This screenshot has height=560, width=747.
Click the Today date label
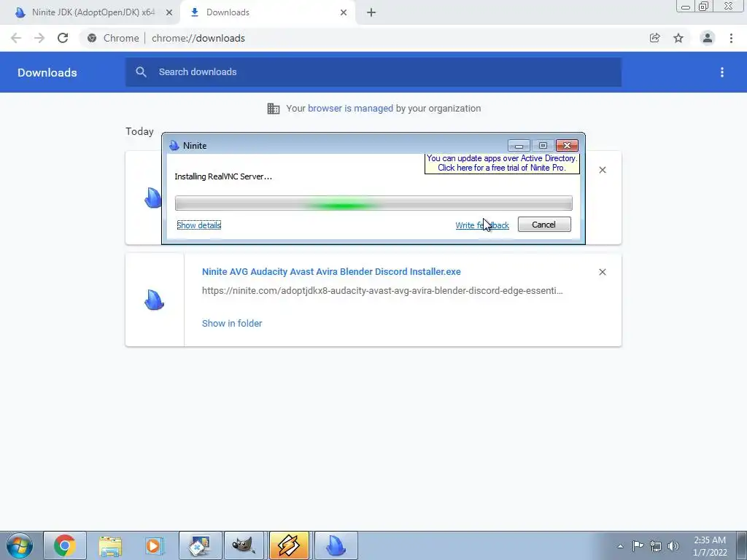[139, 131]
